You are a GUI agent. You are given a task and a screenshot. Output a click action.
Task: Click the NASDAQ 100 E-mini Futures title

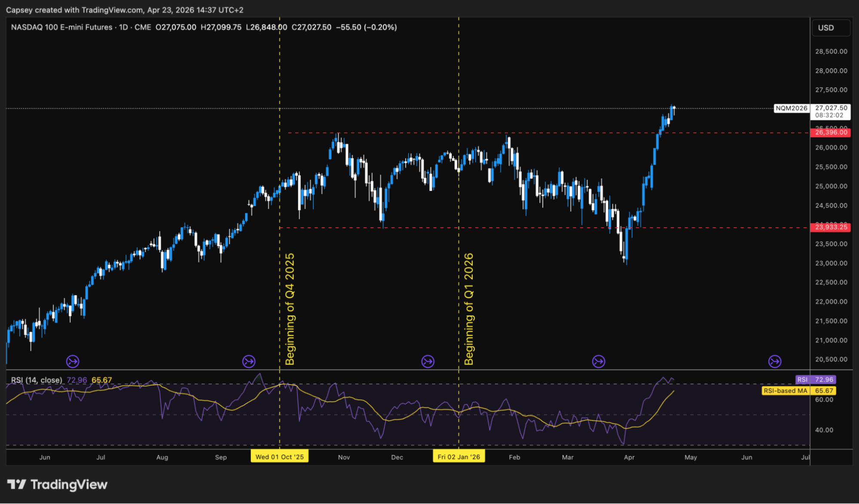point(61,27)
